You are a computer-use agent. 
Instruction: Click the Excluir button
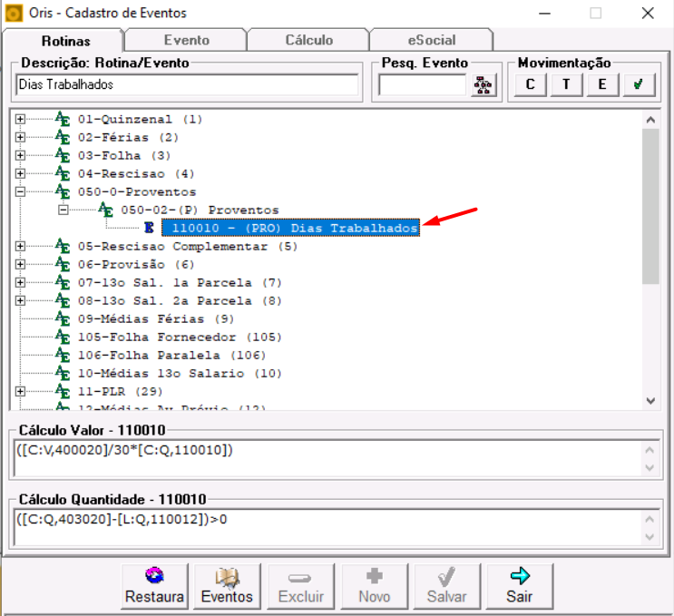tap(300, 586)
